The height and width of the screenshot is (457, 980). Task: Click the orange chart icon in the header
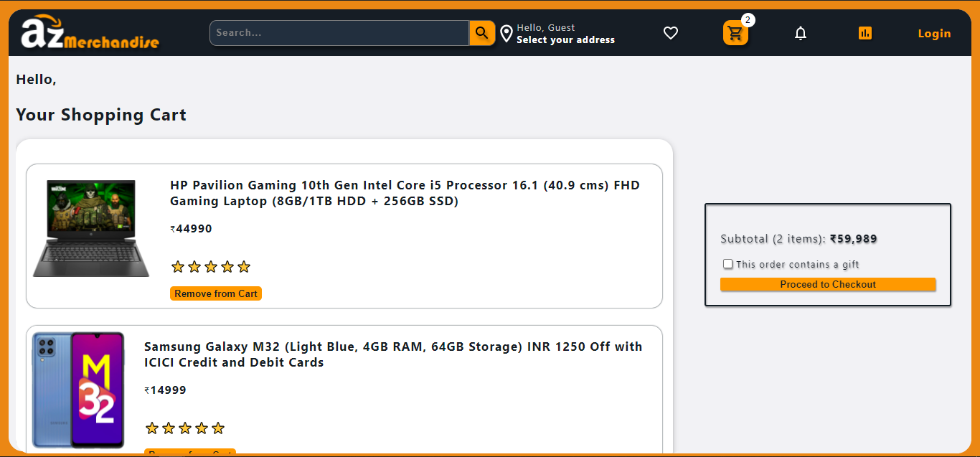tap(865, 32)
